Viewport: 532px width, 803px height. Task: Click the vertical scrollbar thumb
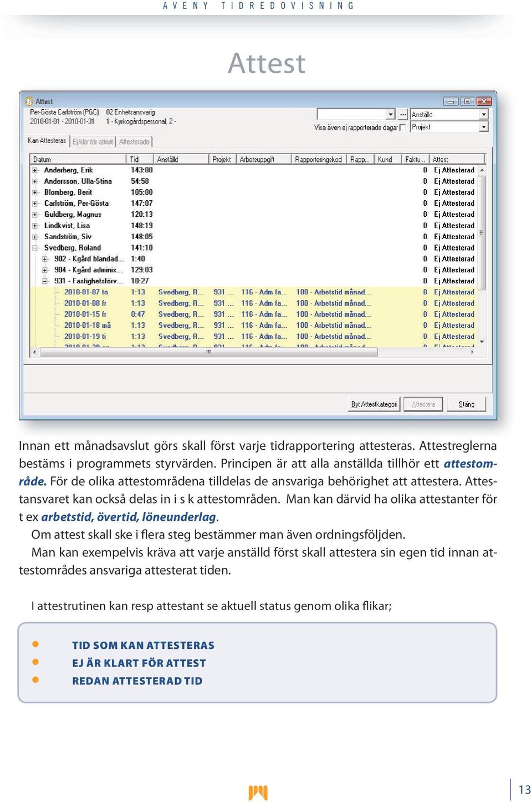tap(482, 233)
